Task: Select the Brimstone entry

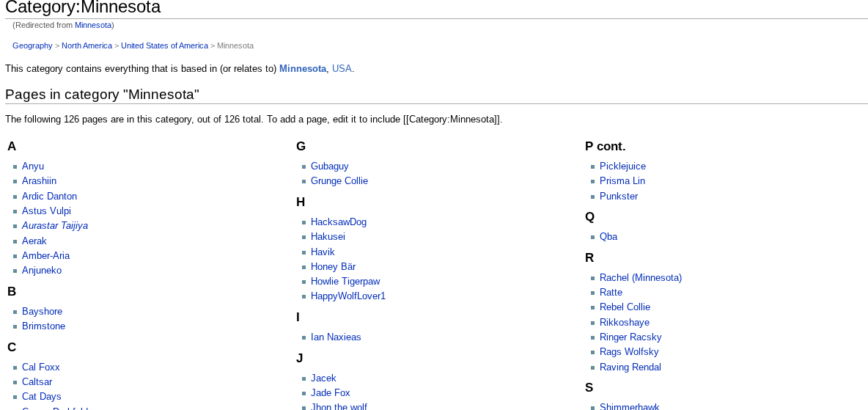Action: pos(43,326)
